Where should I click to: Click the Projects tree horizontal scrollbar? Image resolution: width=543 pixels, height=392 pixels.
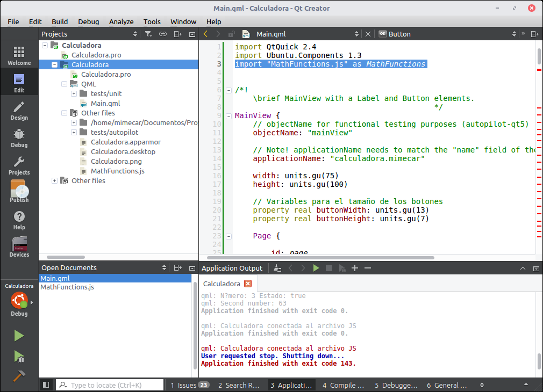point(66,257)
